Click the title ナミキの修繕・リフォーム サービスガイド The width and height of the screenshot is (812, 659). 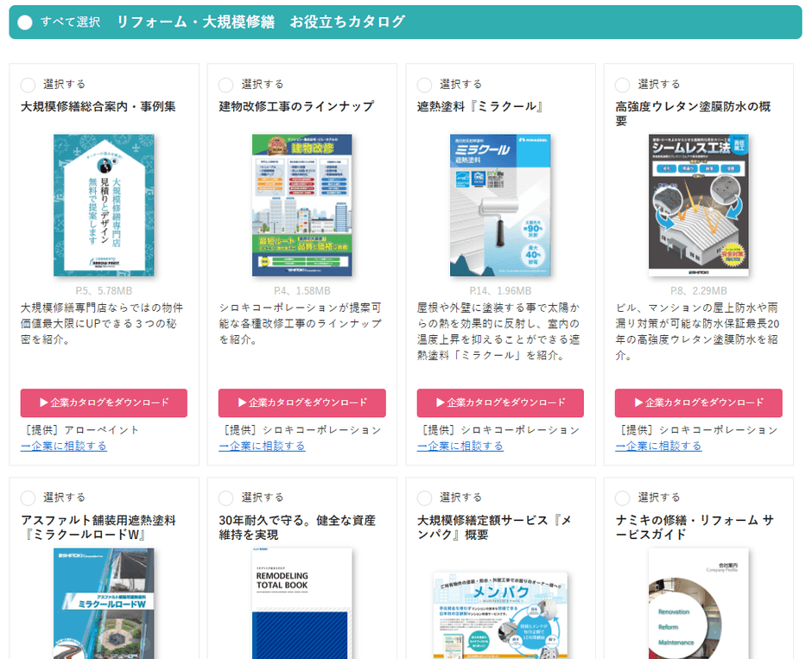tap(694, 527)
